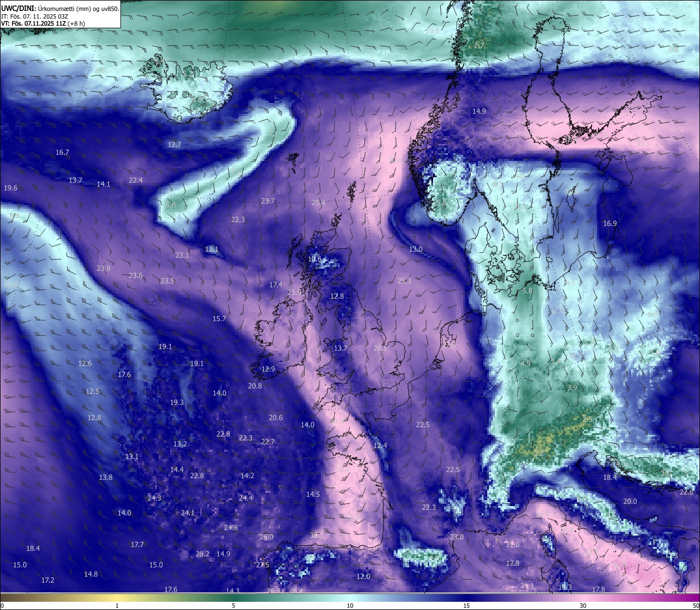Click the map value 23.9
Viewport: 700px width, 610px height.
click(103, 268)
